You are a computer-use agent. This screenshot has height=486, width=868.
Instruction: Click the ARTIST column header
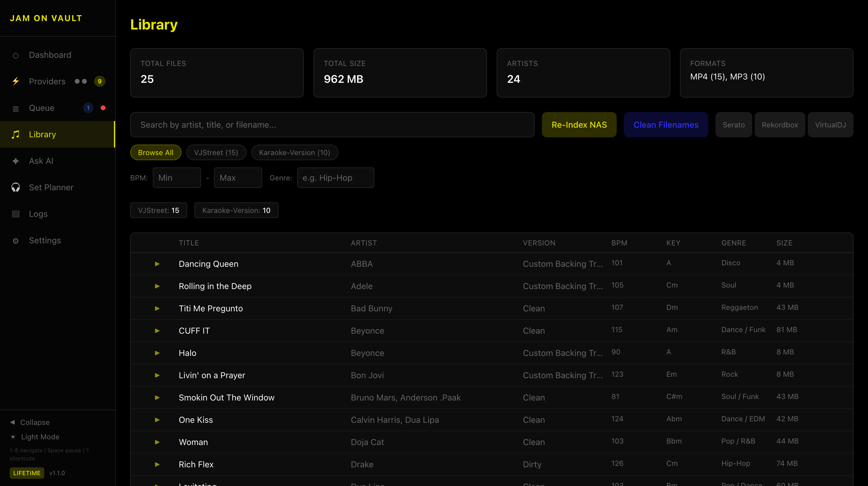point(363,243)
